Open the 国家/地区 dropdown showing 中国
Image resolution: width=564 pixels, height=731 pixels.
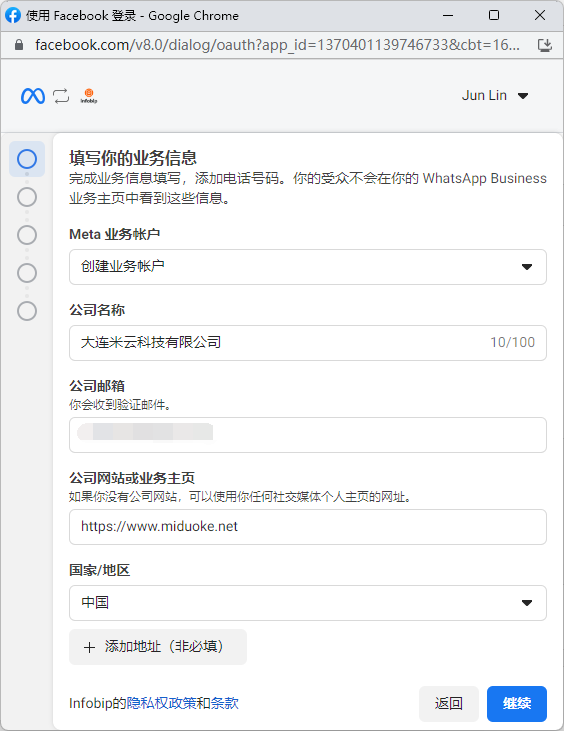[308, 603]
